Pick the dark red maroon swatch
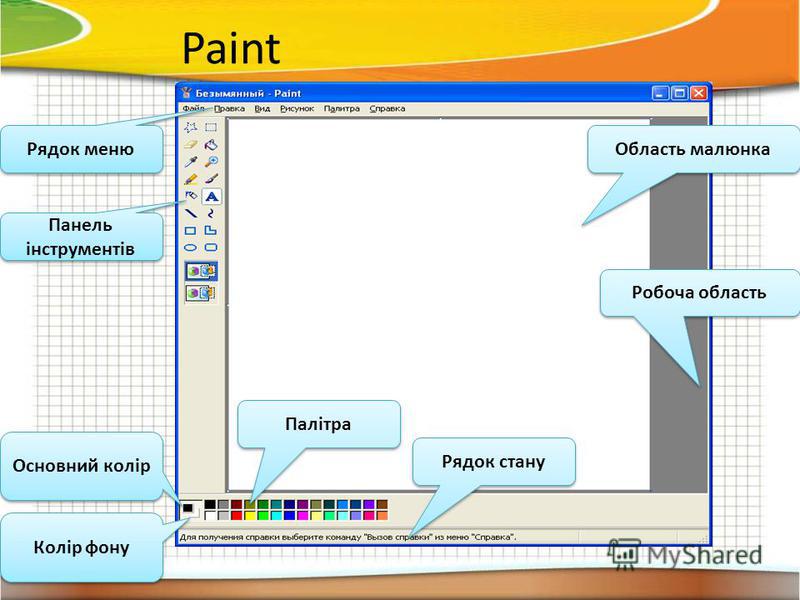800x600 pixels. pos(236,505)
